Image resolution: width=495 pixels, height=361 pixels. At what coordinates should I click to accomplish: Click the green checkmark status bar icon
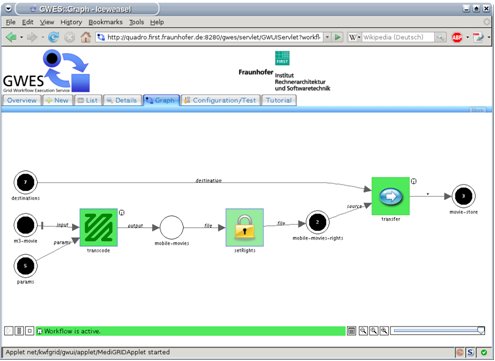coord(484,352)
